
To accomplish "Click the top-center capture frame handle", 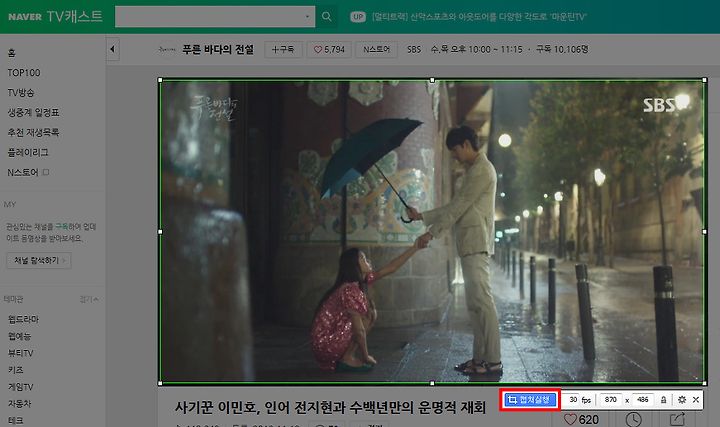I will [x=432, y=80].
